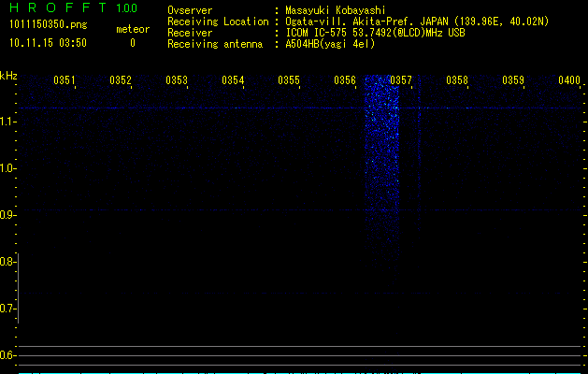Viewport: 588px width, 374px height.
Task: Click the 0357 time marker
Action: tap(401, 80)
